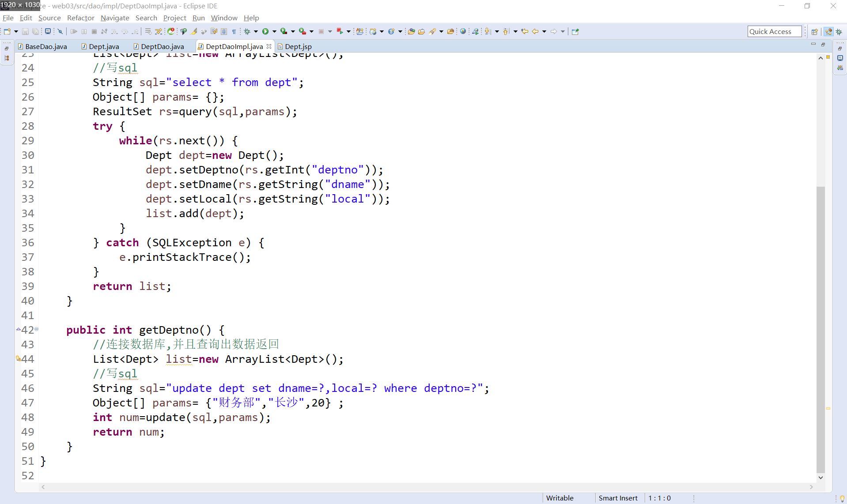The image size is (847, 504).
Task: Click the Pin Editor icon
Action: pyautogui.click(x=575, y=31)
